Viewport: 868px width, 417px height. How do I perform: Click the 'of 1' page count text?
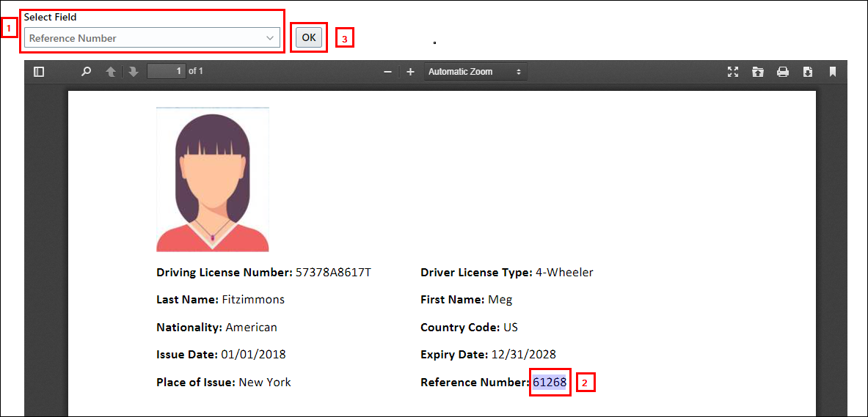click(x=196, y=71)
